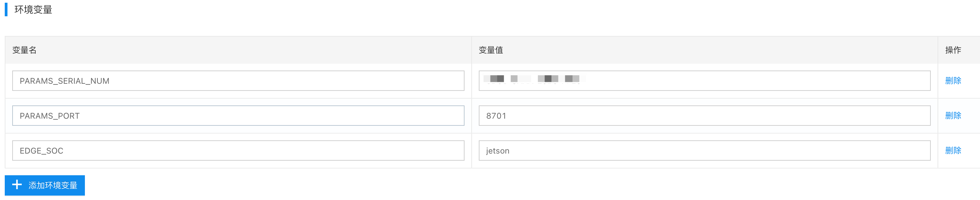
Task: Select the pixelated text in serial value
Action: pos(534,79)
